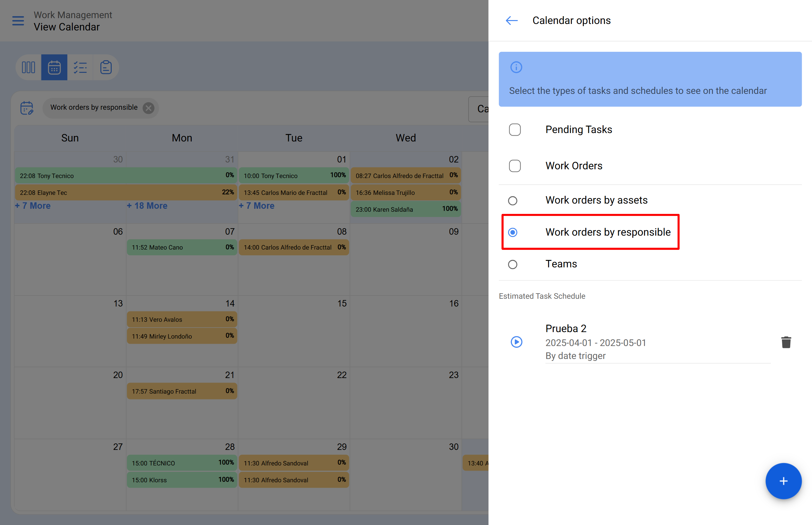Open the 15:00 TÉCNICO event
The width and height of the screenshot is (812, 525).
(182, 463)
